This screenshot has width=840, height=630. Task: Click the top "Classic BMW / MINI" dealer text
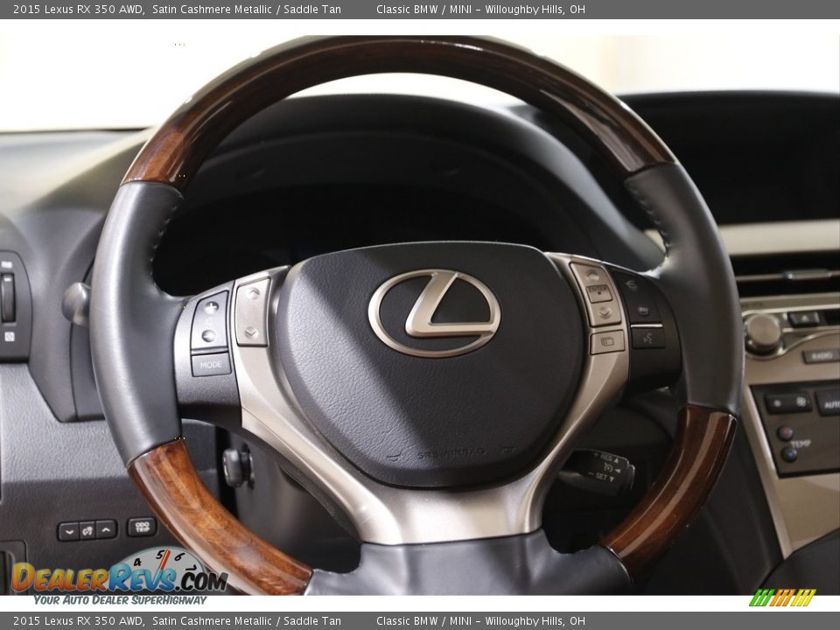click(x=423, y=9)
